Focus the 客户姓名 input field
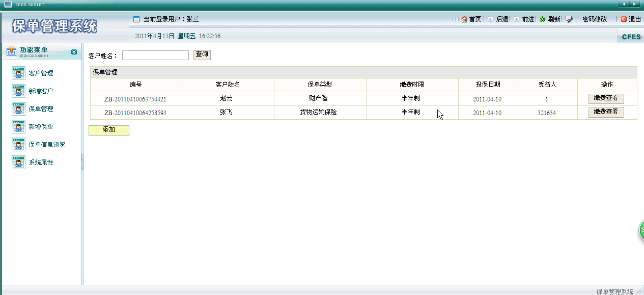 coord(155,55)
